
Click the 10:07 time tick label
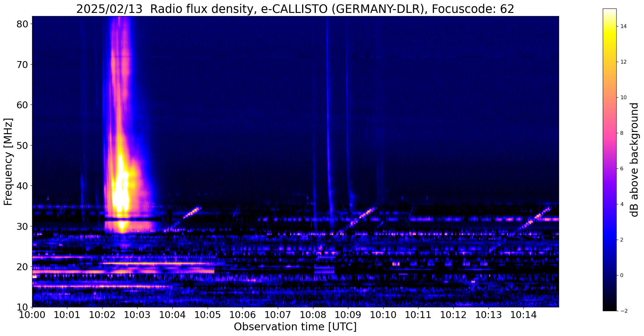pyautogui.click(x=278, y=315)
